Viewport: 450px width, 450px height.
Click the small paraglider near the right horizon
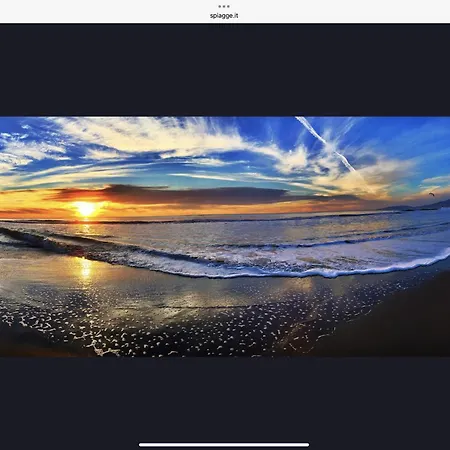432,194
